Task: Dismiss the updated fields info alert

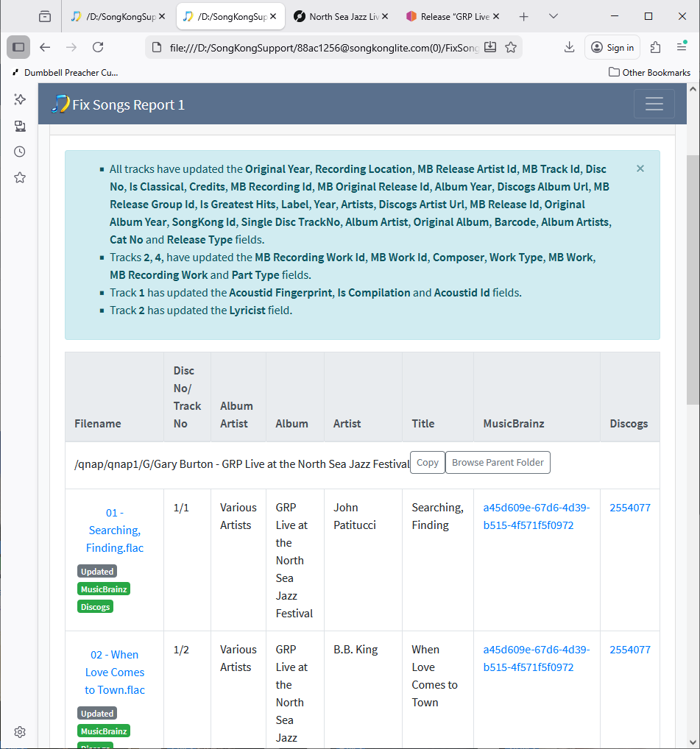Action: pos(640,168)
